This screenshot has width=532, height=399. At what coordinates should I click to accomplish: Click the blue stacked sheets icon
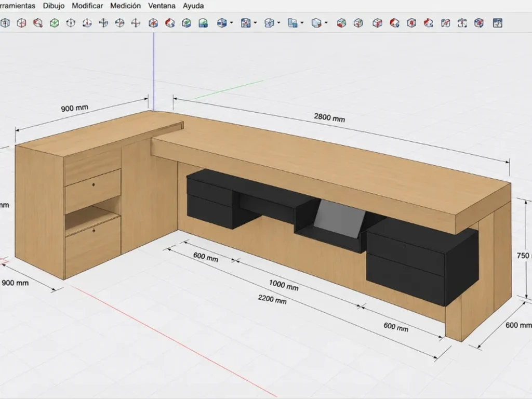tap(292, 23)
